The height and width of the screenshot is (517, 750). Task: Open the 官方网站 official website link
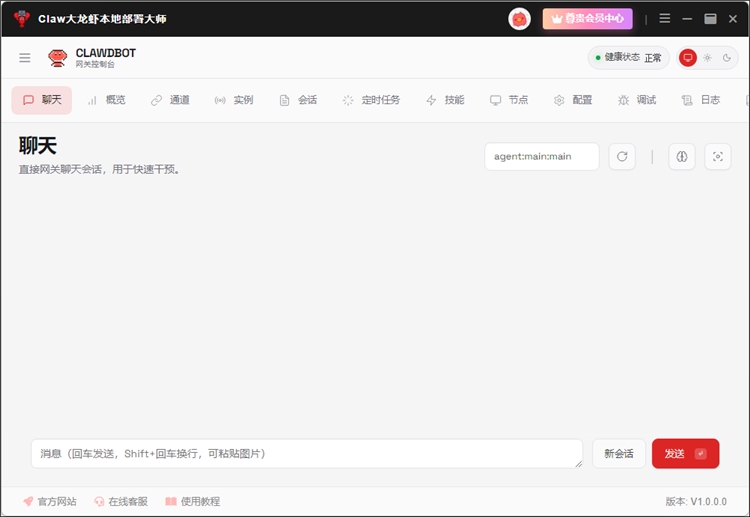pyautogui.click(x=50, y=501)
